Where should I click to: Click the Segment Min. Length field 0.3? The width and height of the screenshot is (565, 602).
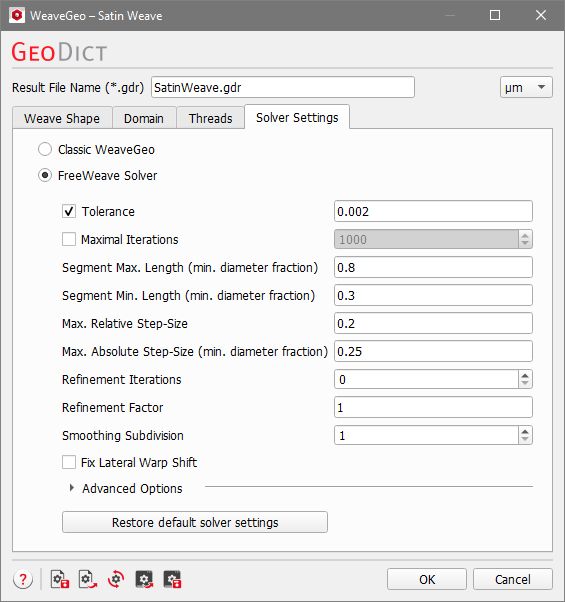[433, 295]
